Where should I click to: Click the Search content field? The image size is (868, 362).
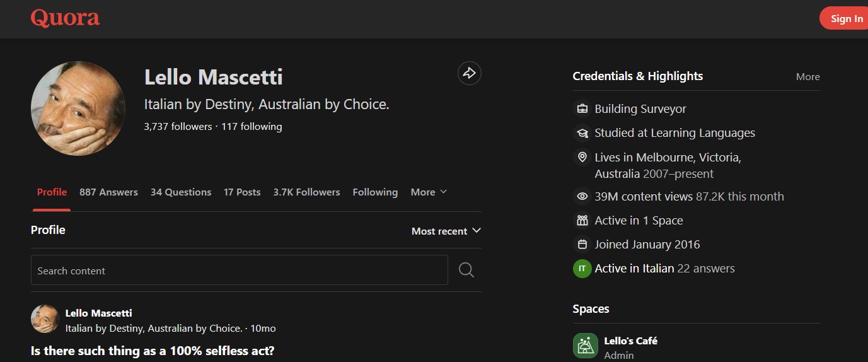[240, 270]
